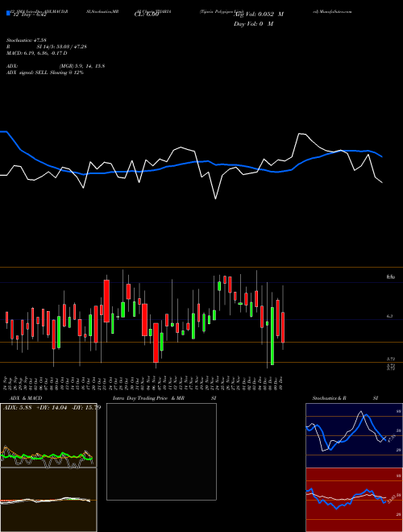This screenshot has width=403, height=532.
Task: Open the blue Stochastics chart panel
Action: click(354, 435)
